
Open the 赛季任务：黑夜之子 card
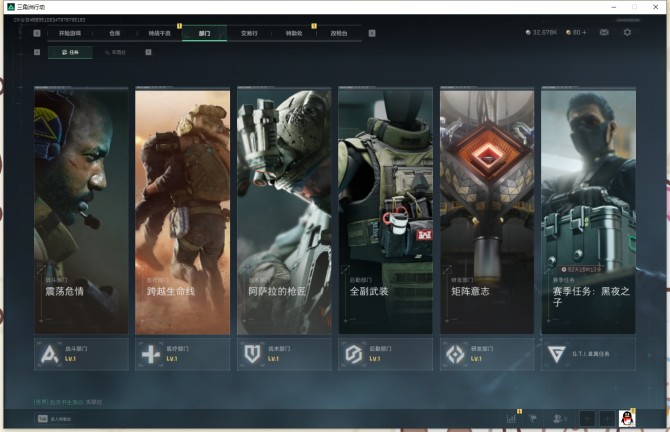pos(588,210)
